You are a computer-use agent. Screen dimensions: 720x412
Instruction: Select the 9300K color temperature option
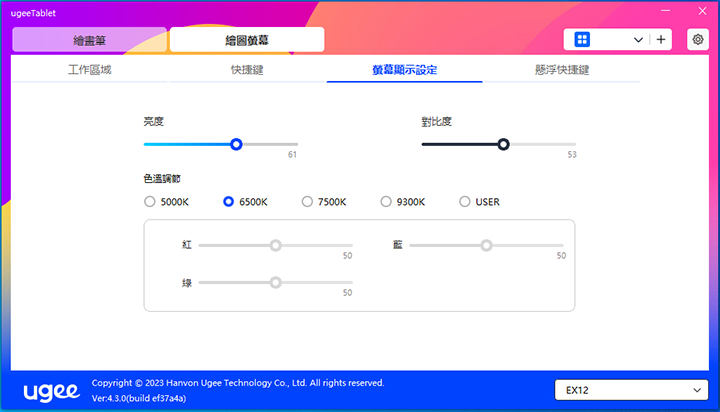coord(386,201)
